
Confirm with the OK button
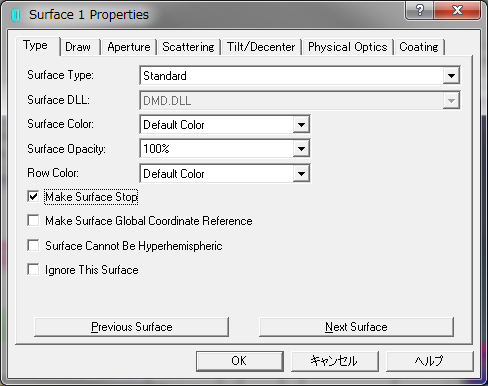(x=239, y=361)
